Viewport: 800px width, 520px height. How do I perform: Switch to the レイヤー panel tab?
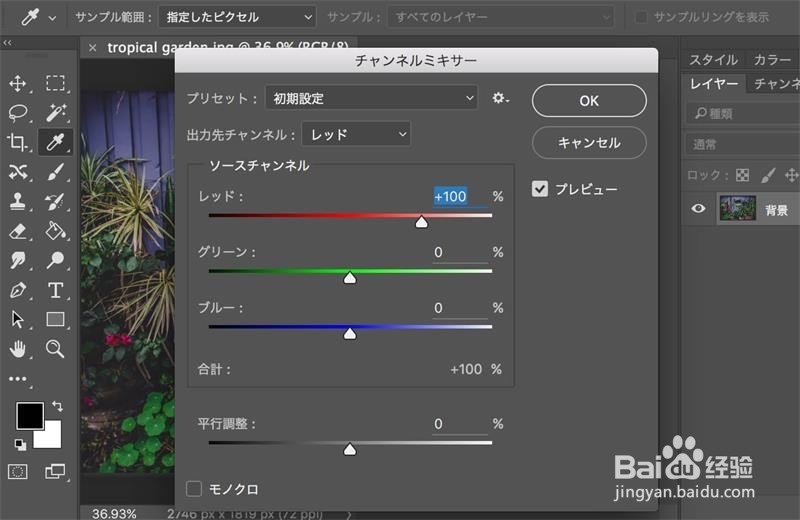[x=714, y=83]
